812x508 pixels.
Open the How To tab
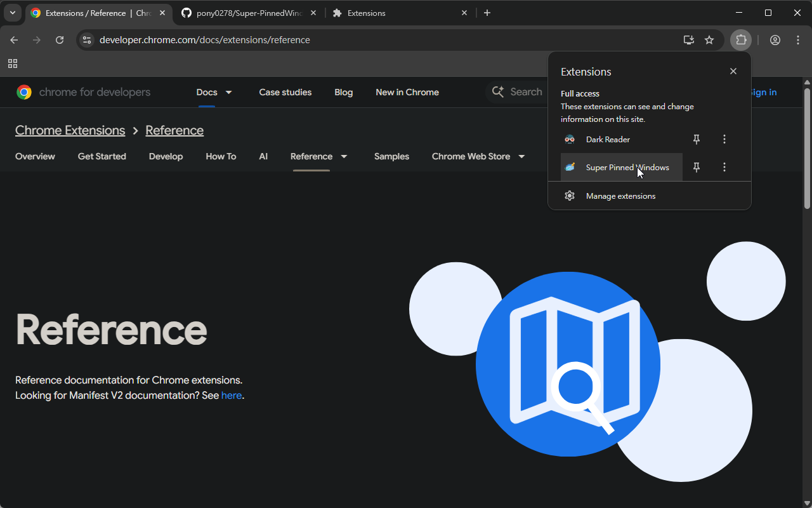tap(221, 156)
